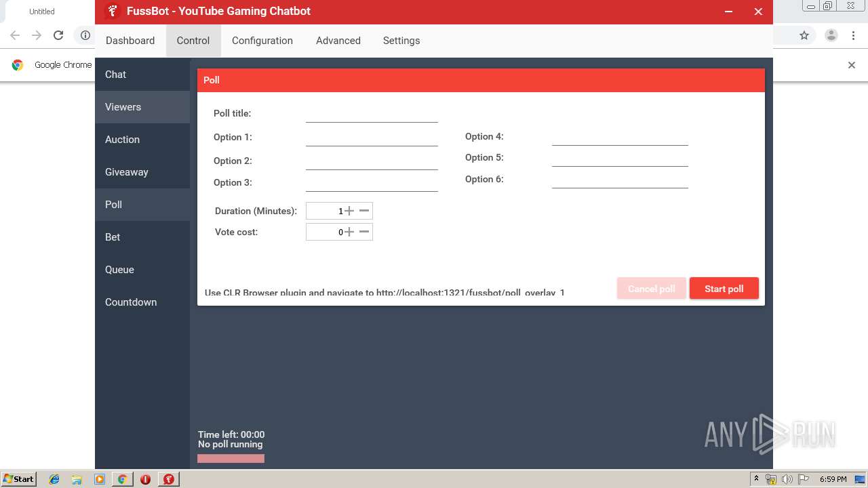The image size is (868, 488).
Task: Open Giveaway section in sidebar
Action: coord(142,172)
